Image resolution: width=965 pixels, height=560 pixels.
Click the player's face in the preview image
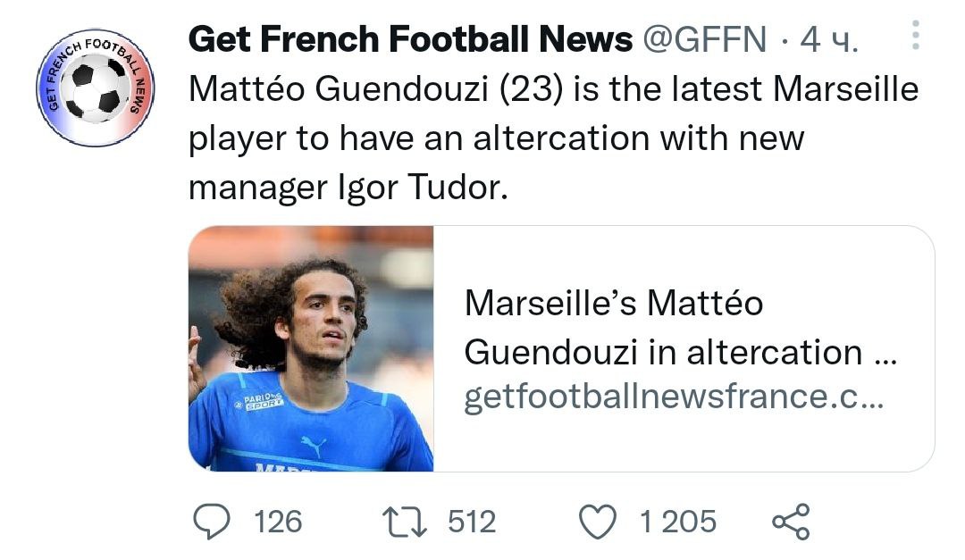(324, 324)
